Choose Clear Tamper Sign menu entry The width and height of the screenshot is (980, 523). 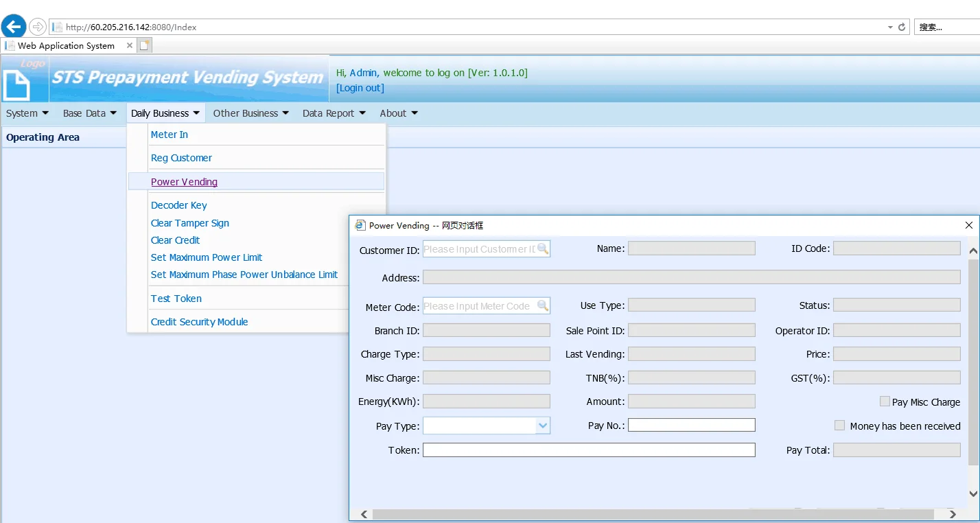click(189, 223)
